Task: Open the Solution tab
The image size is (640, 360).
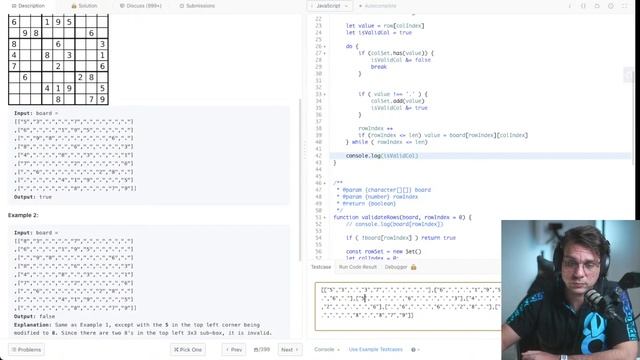Action: [x=84, y=6]
